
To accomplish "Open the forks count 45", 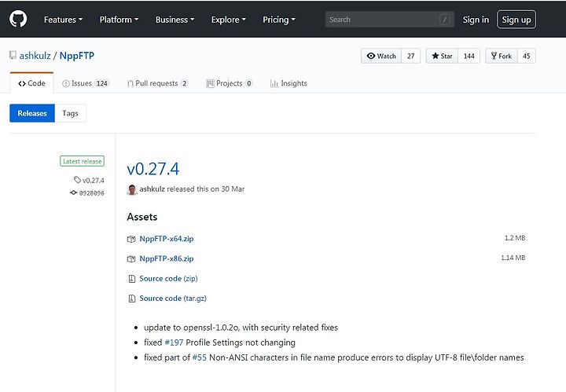I will click(526, 56).
